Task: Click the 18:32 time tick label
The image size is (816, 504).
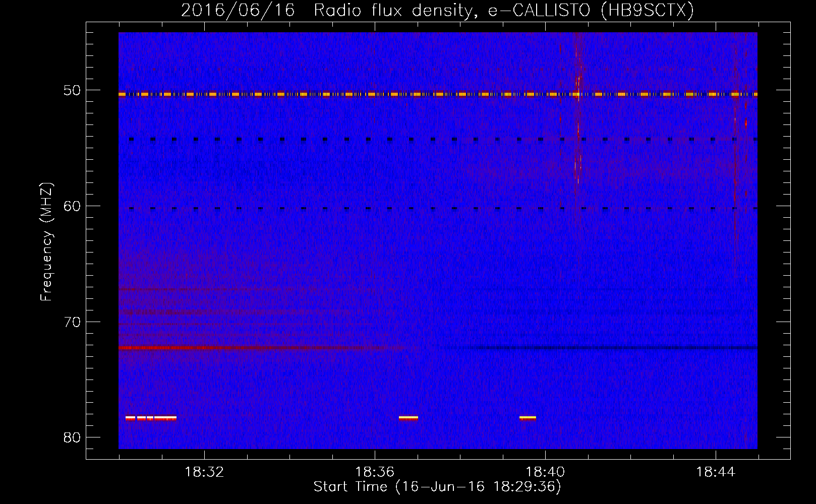Action: [204, 472]
